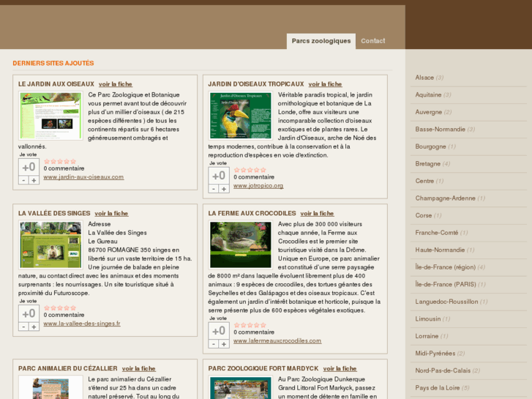This screenshot has height=399, width=532.
Task: Click the Le Jardin aux Oiseaux site thumbnail
Action: (50, 116)
